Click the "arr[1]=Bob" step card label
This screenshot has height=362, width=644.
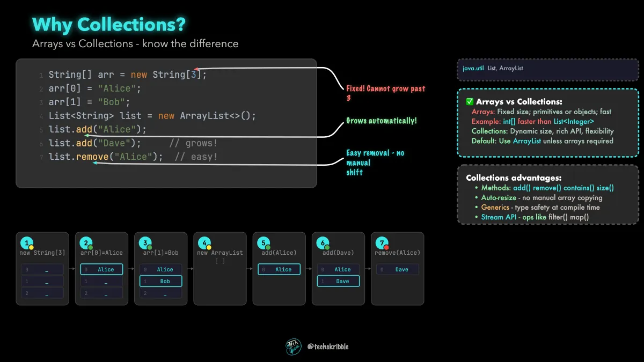(x=161, y=253)
